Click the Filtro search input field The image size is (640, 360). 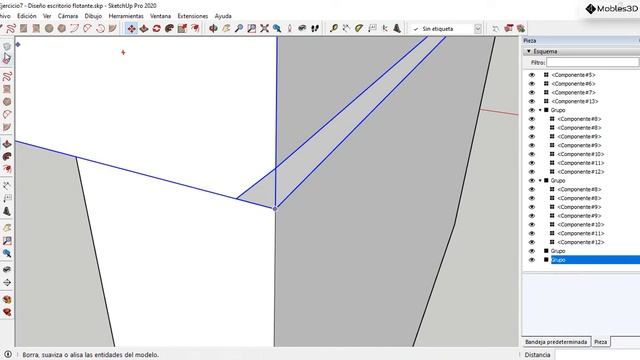click(x=593, y=62)
